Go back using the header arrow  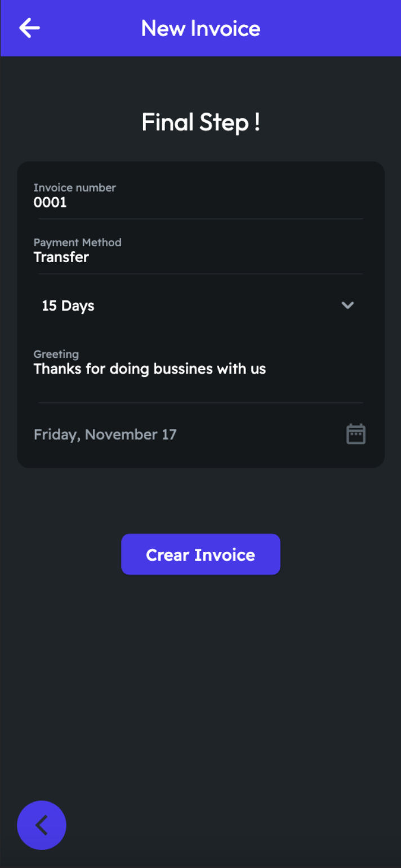(x=29, y=28)
